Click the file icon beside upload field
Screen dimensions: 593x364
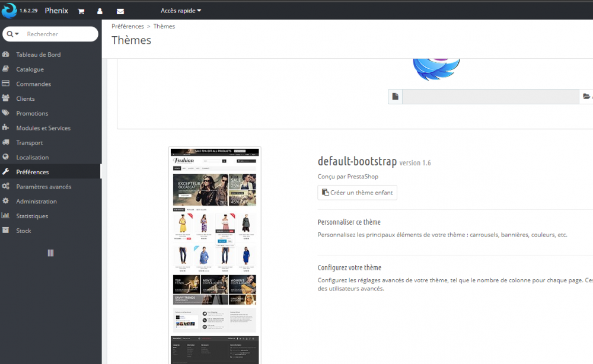tap(395, 97)
